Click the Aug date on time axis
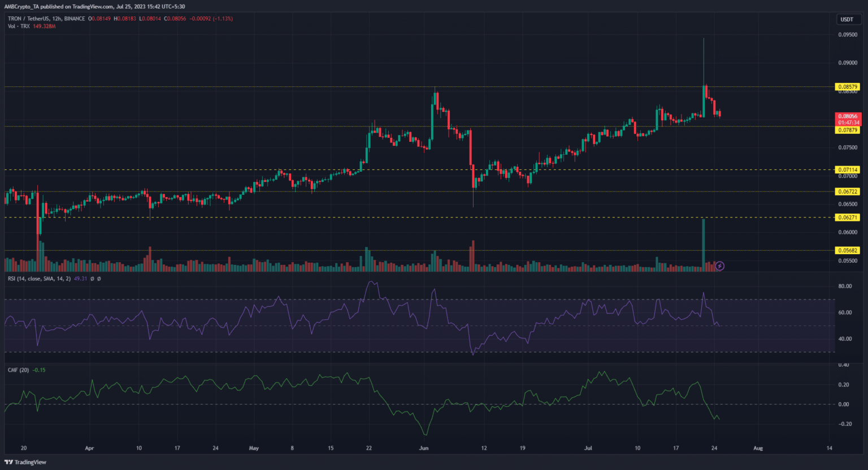 coord(758,448)
